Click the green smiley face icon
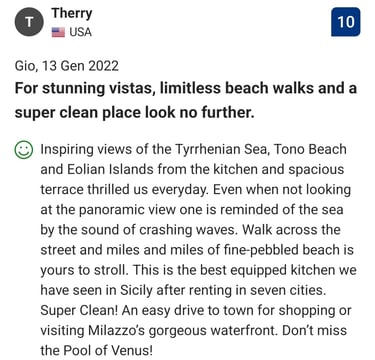375x360 pixels. click(x=24, y=150)
